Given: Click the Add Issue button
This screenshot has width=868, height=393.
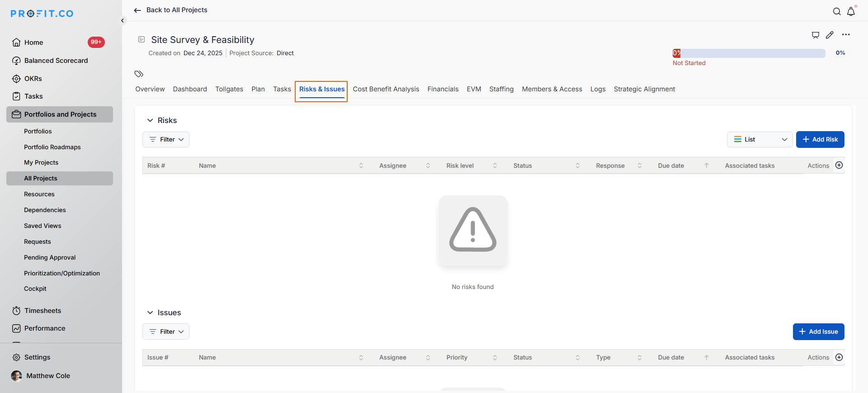Looking at the screenshot, I should 818,331.
